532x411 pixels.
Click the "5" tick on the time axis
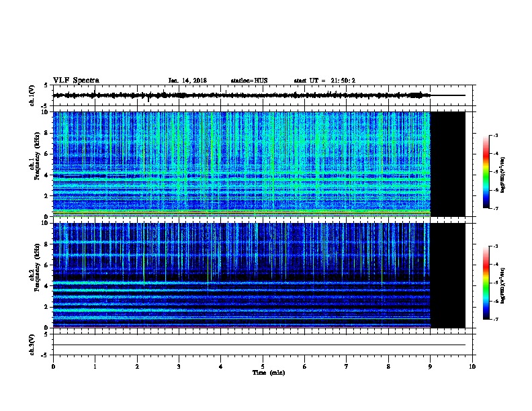point(263,367)
